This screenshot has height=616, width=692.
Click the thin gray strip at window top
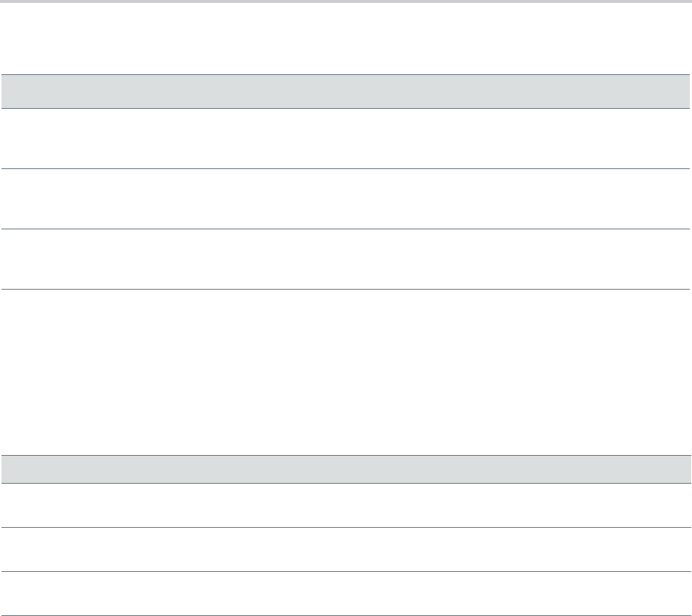[346, 2]
